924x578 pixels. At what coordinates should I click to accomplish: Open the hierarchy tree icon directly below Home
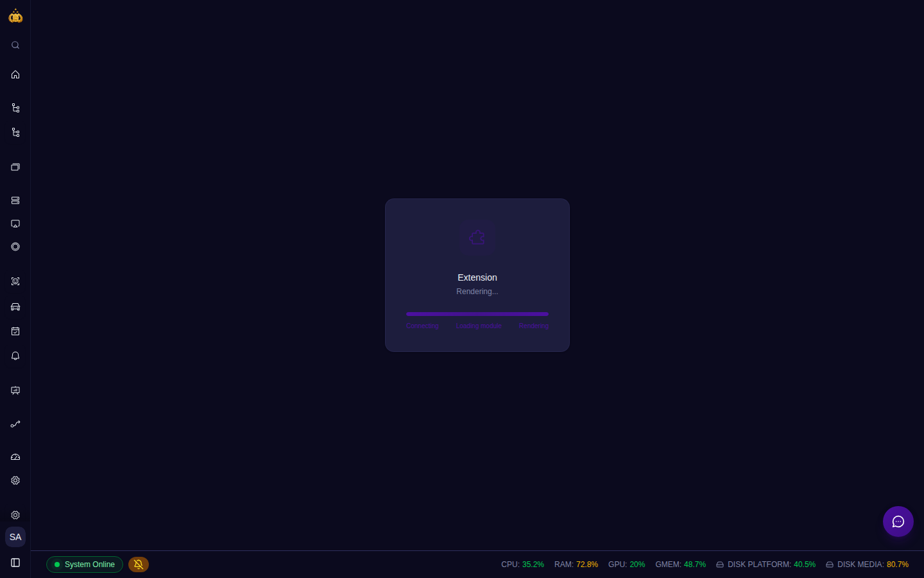[15, 108]
